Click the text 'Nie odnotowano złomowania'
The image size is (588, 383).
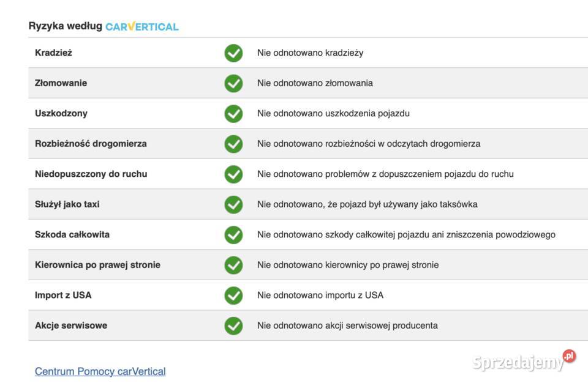coord(315,83)
